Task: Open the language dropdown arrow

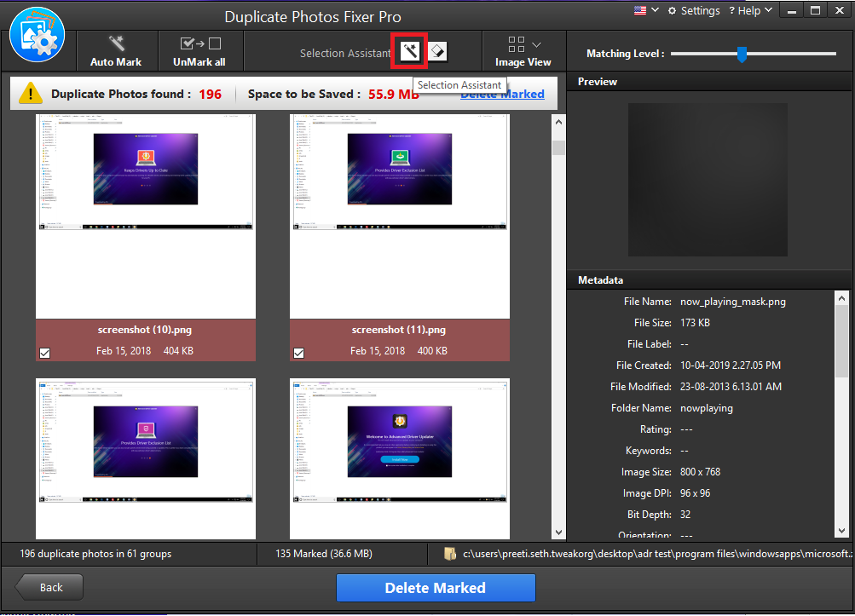Action: [x=656, y=10]
